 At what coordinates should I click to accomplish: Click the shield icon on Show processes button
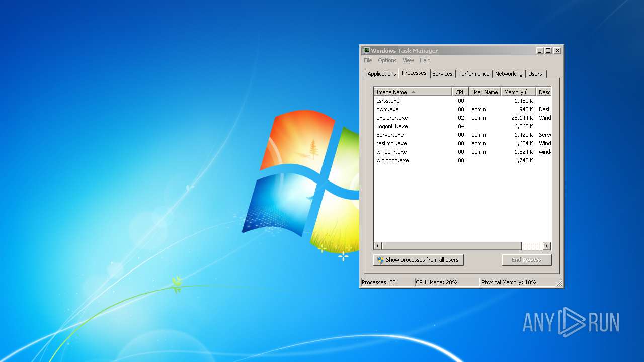coord(381,260)
